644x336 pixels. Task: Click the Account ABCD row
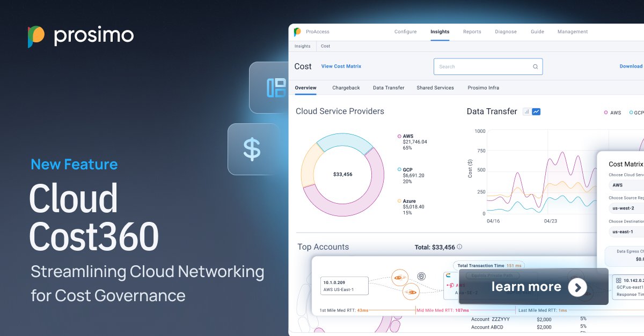(529, 327)
